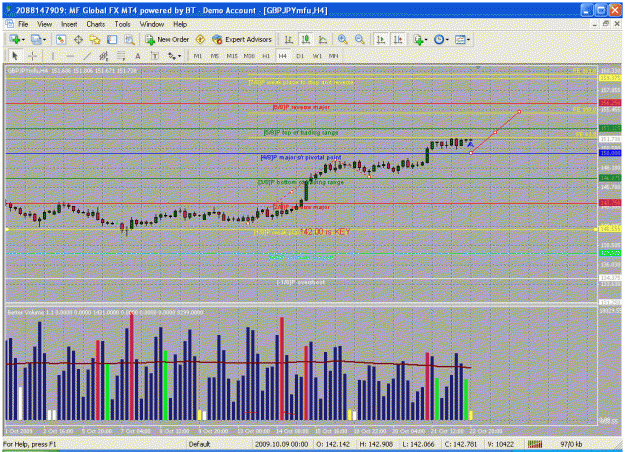
Task: Launch MetaEditor from the toolbar
Action: (200, 39)
